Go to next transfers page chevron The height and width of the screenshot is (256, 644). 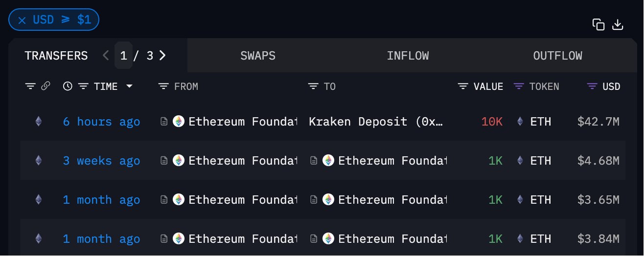[163, 56]
